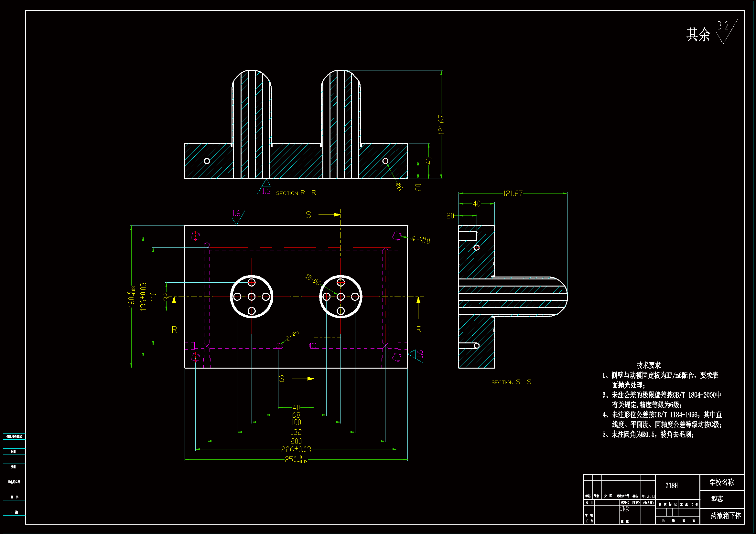Viewport: 756px width, 534px height.
Task: Click the first-angle projection symbol in title block
Action: pyautogui.click(x=625, y=509)
